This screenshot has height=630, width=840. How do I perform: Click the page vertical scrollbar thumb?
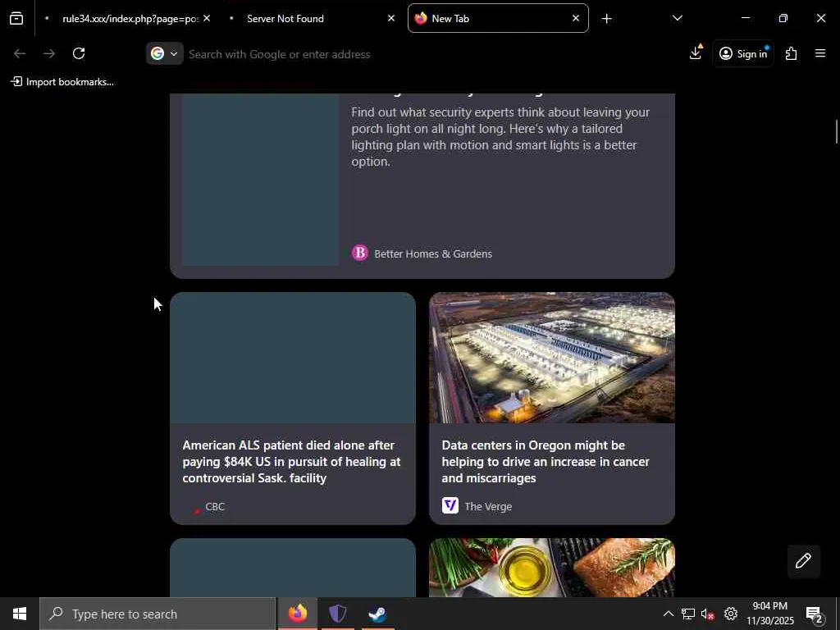point(836,132)
